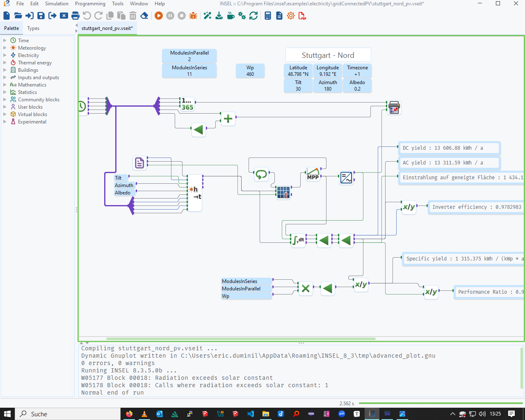
Task: Click the eraser icon in the toolbar
Action: click(x=144, y=16)
